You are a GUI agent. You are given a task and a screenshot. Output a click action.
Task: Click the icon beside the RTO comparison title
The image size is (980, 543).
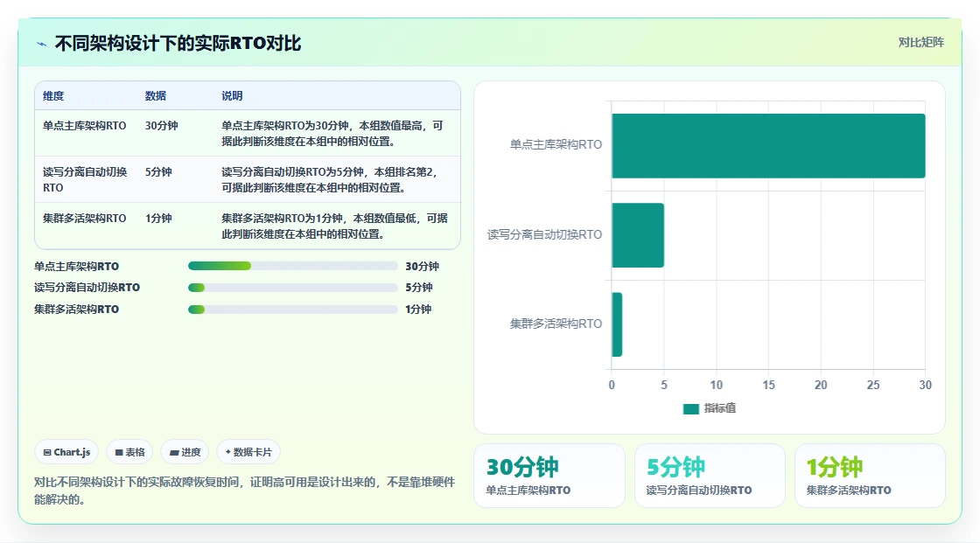[x=41, y=44]
